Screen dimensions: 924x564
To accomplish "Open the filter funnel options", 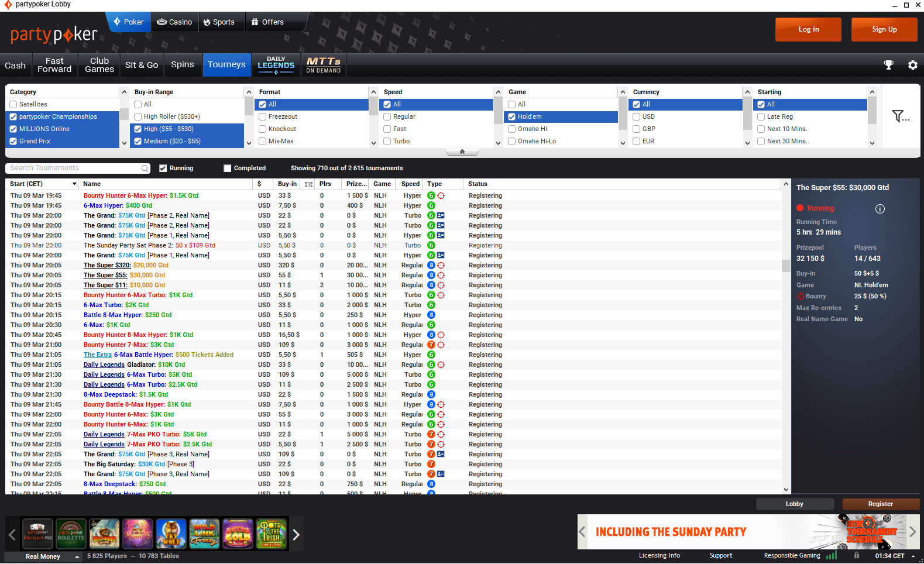I will [x=901, y=116].
